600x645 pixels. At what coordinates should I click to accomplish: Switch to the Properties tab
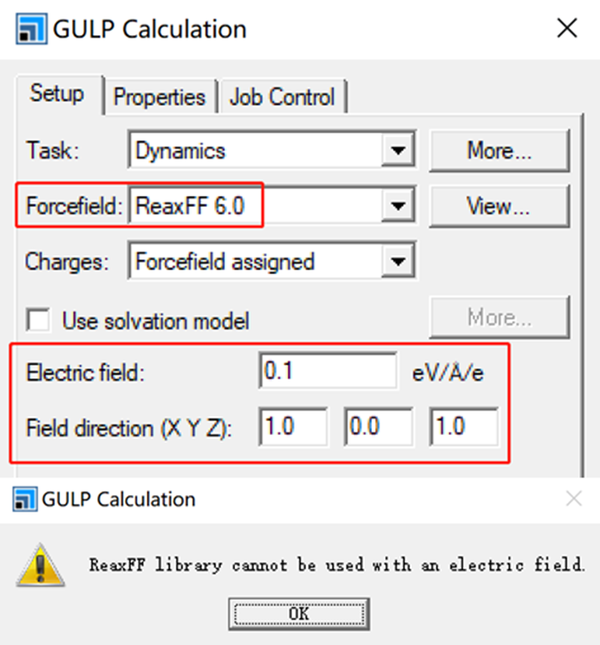tap(159, 97)
